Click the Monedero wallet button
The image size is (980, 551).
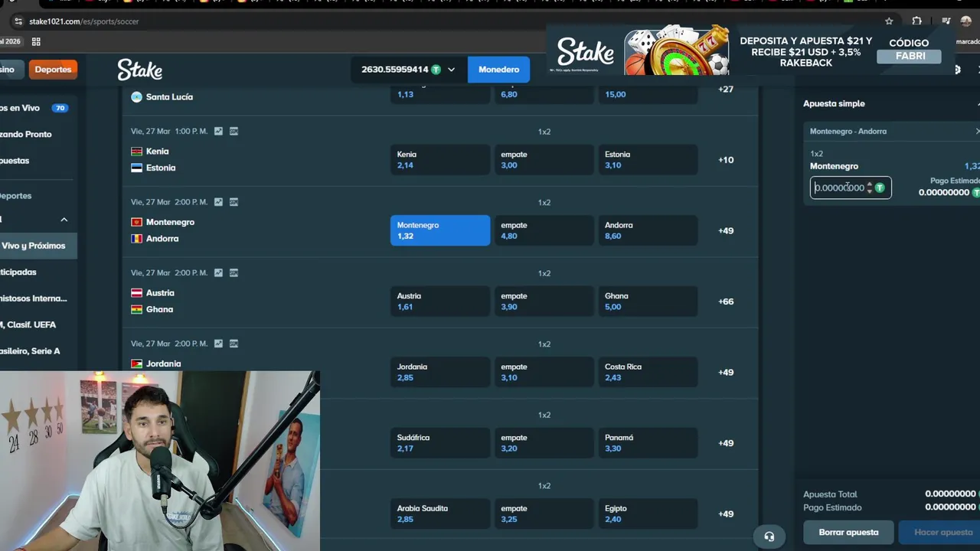point(498,70)
